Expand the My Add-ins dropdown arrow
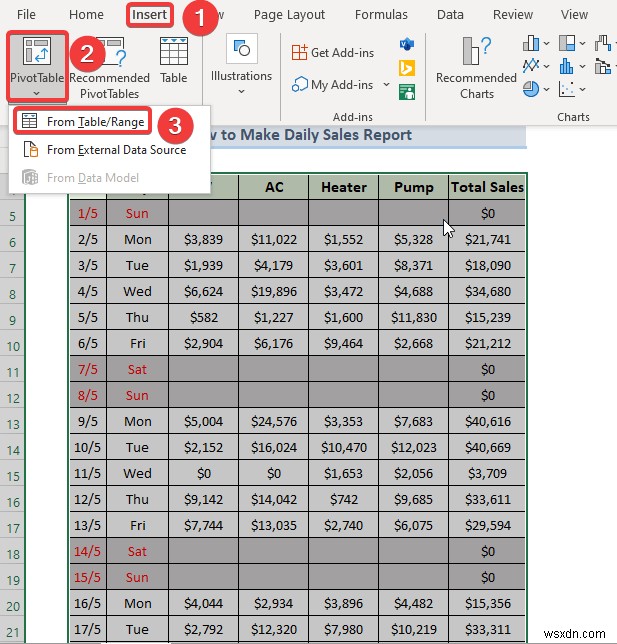This screenshot has width=617, height=644. coord(386,85)
